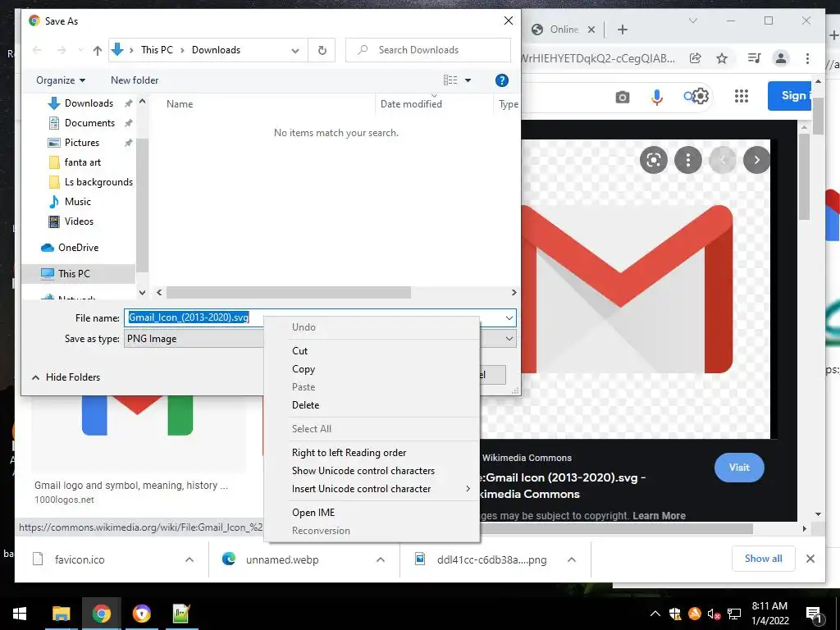Open the Ls backgrounds folder
The width and height of the screenshot is (840, 630).
(x=98, y=182)
